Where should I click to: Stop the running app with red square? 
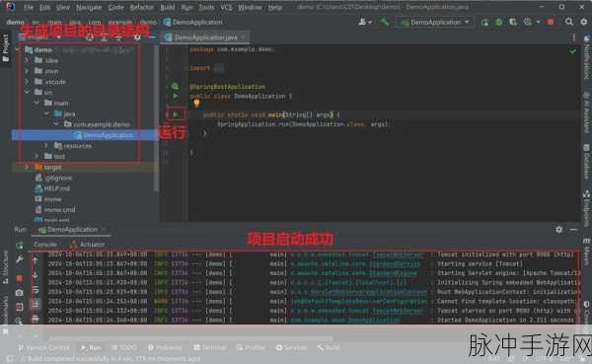click(551, 23)
